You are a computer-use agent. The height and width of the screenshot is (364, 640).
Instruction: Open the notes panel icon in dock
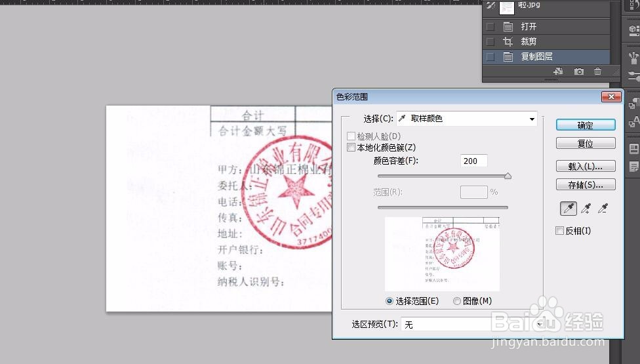[634, 167]
